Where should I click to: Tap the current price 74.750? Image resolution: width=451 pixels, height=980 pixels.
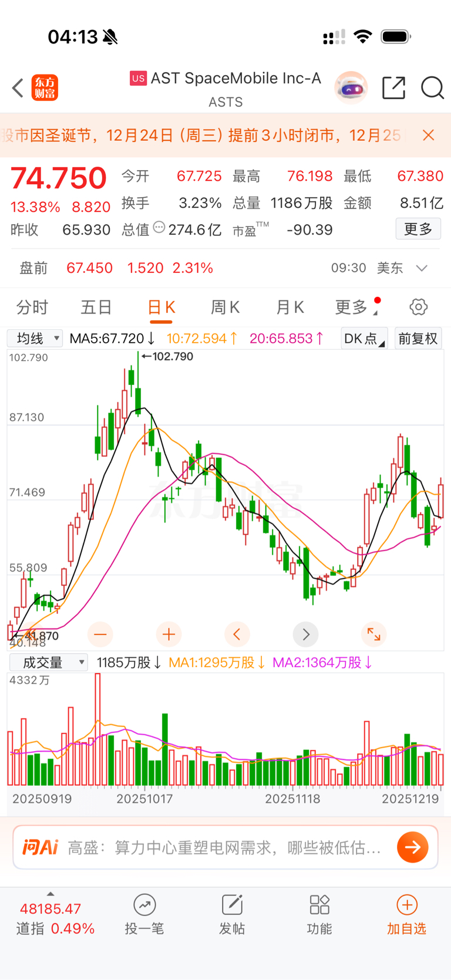pos(59,178)
